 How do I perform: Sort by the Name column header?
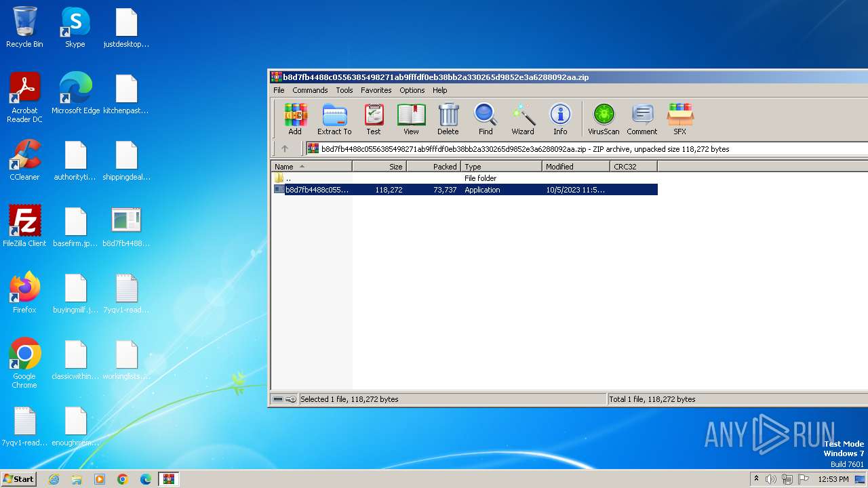click(312, 166)
